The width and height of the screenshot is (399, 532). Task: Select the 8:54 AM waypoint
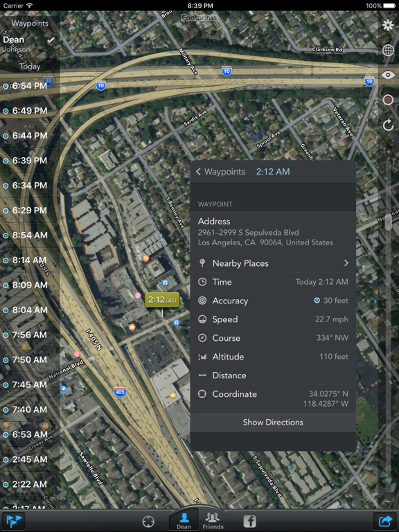click(x=30, y=235)
